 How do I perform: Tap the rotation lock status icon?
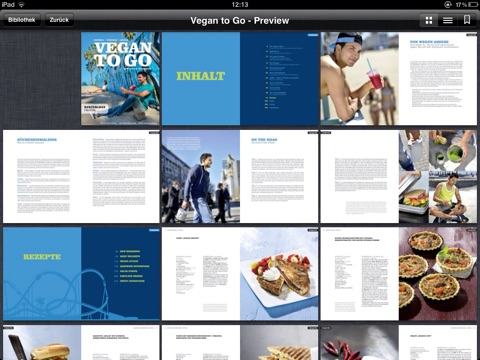tap(448, 4)
